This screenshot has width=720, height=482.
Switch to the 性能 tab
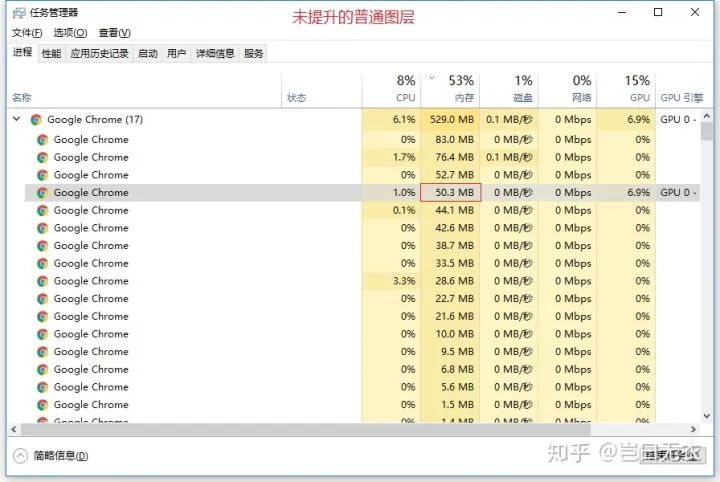(x=51, y=54)
